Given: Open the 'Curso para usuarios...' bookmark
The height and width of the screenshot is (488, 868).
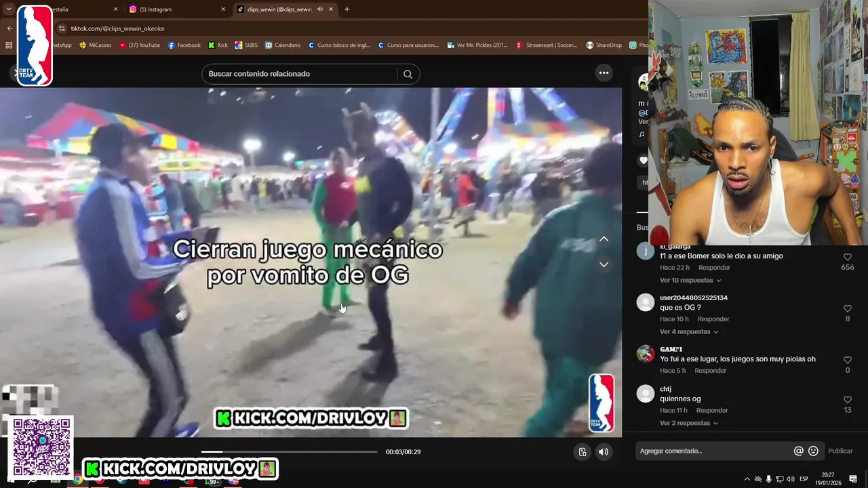Looking at the screenshot, I should click(408, 45).
